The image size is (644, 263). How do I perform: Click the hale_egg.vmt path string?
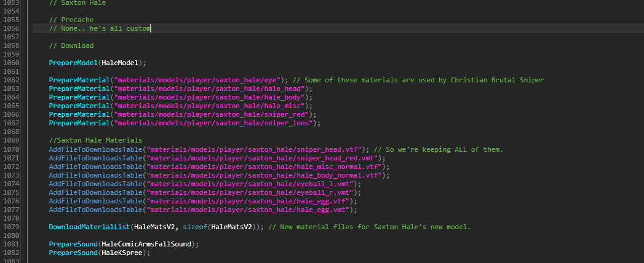[250, 210]
